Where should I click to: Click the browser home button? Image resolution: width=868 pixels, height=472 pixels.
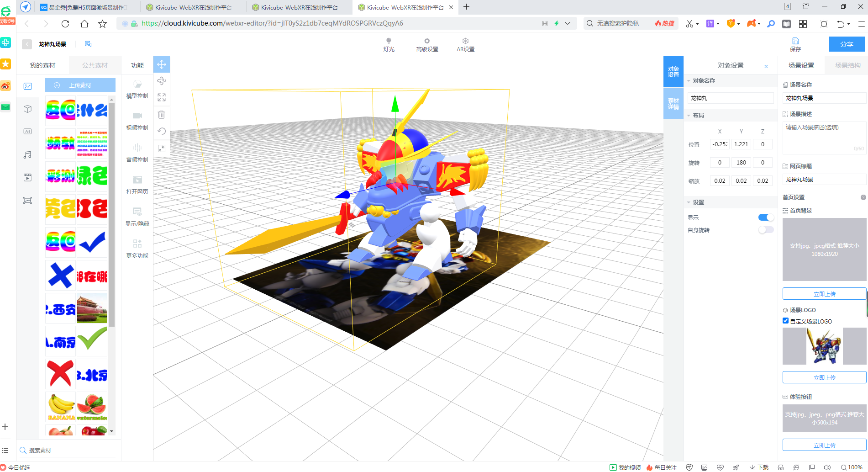84,24
